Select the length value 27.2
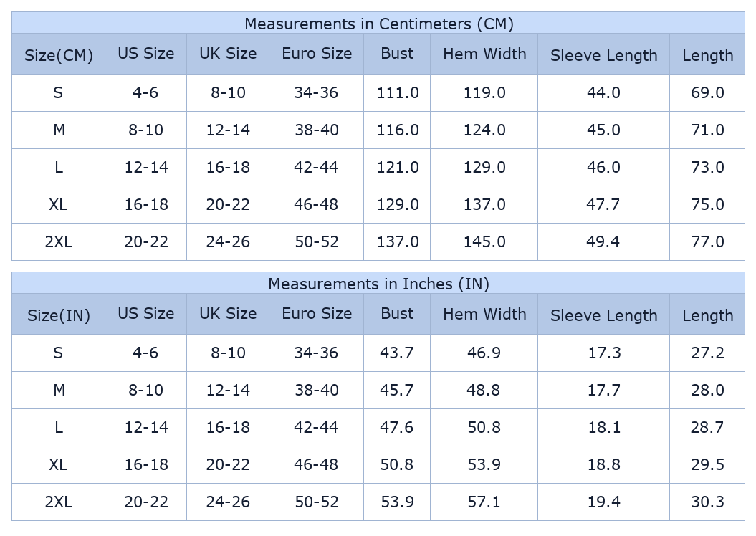 [707, 353]
